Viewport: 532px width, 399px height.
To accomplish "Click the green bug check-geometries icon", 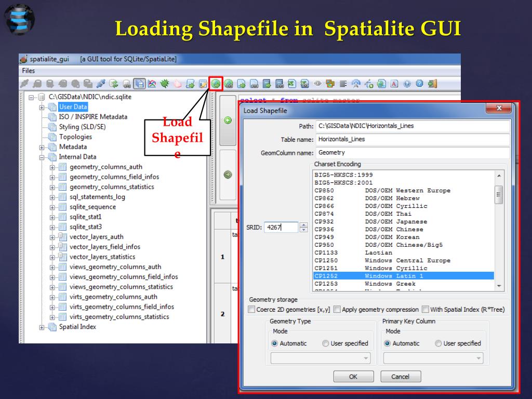I will pos(165,84).
